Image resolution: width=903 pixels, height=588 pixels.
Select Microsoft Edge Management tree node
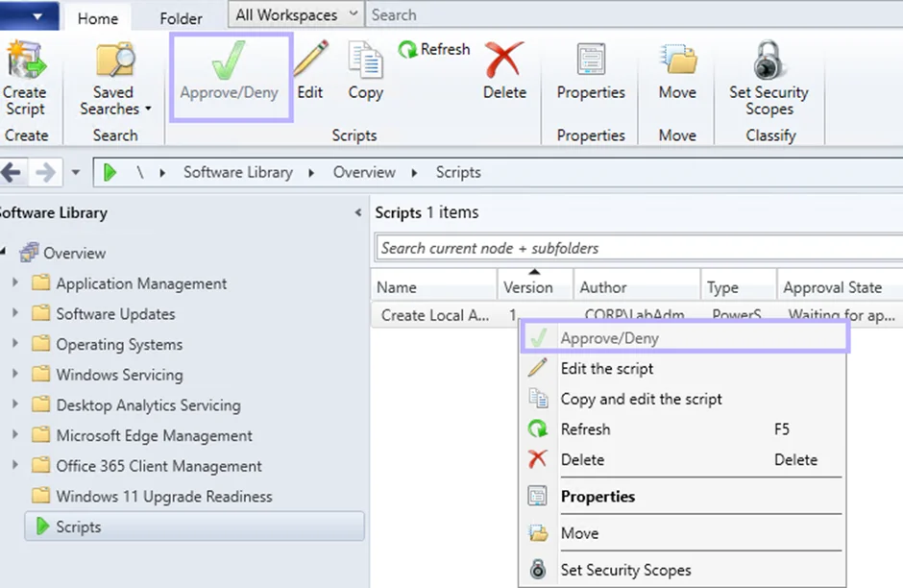click(x=154, y=436)
